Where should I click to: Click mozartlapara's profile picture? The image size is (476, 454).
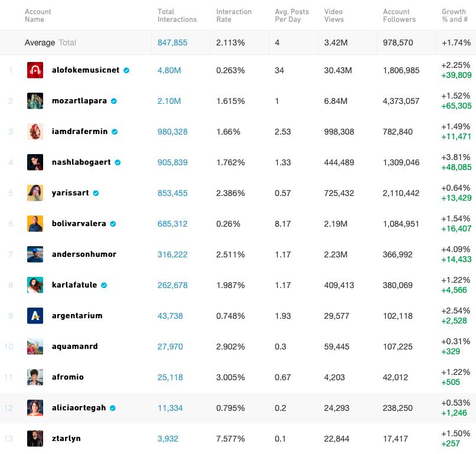coord(35,101)
